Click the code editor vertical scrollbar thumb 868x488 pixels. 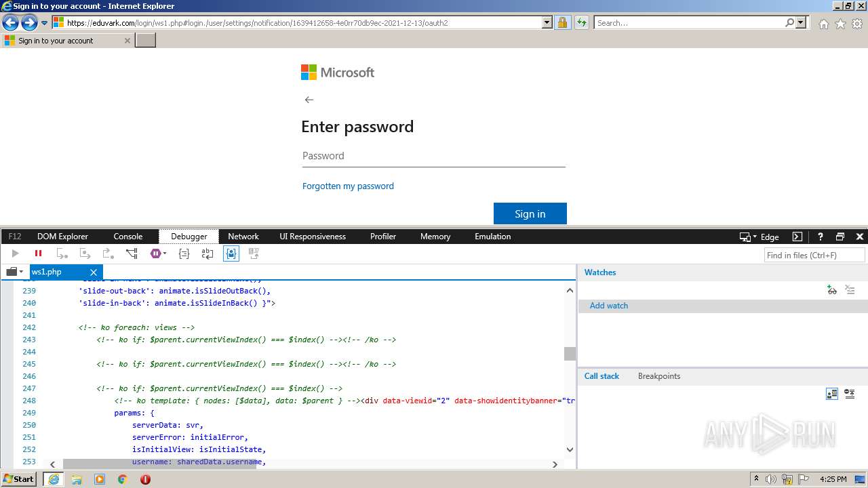(x=570, y=353)
